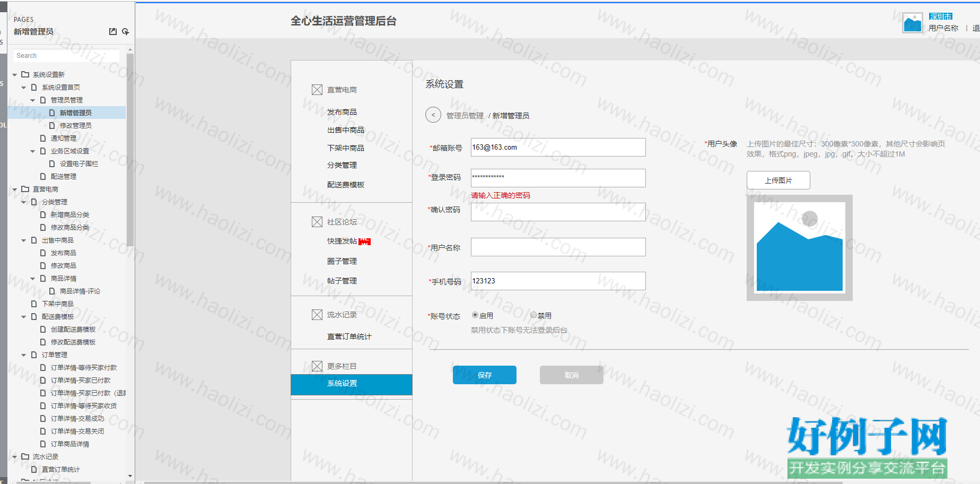Click the 用户名称 input field

click(558, 247)
